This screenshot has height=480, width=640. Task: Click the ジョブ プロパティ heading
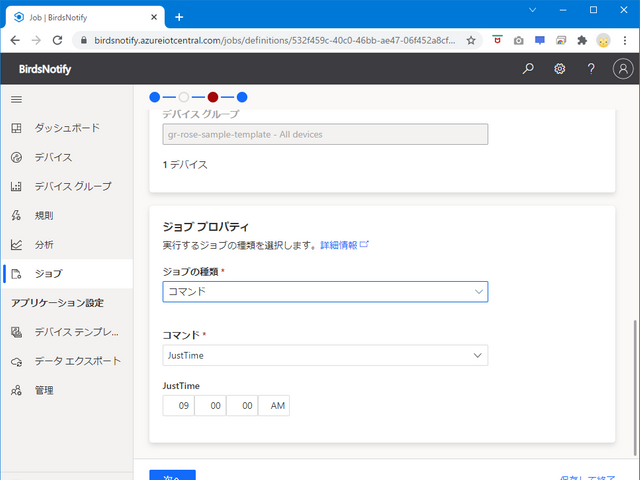(x=206, y=227)
